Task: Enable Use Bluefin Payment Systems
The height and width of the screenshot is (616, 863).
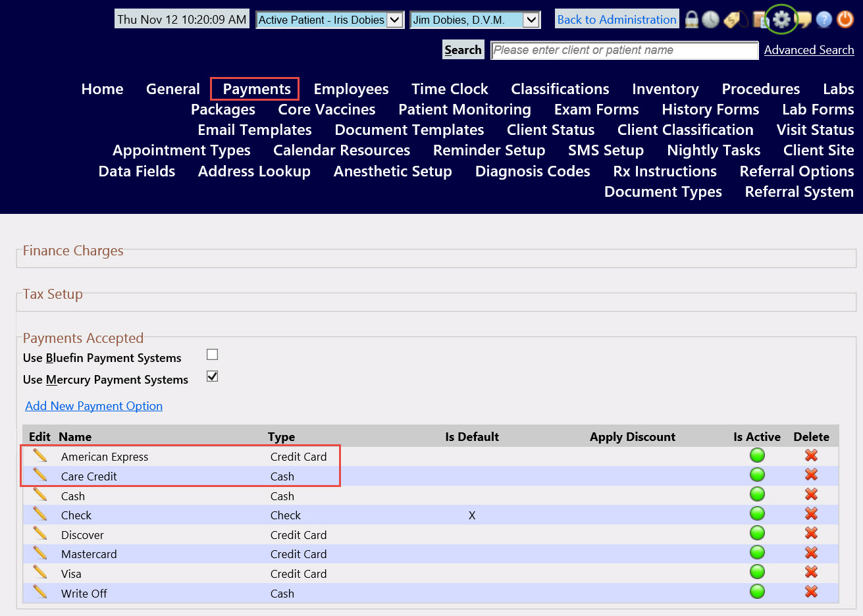Action: click(x=212, y=354)
